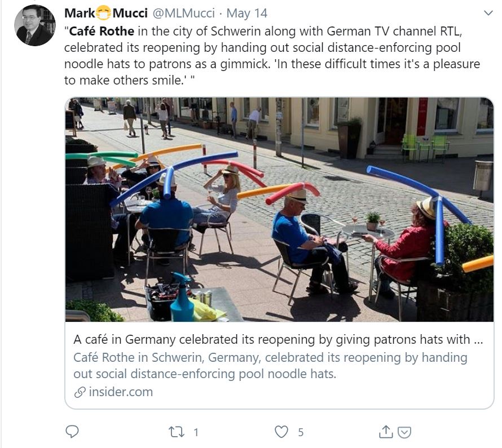
Task: Open the Mark Mucci display name
Action: pos(106,13)
